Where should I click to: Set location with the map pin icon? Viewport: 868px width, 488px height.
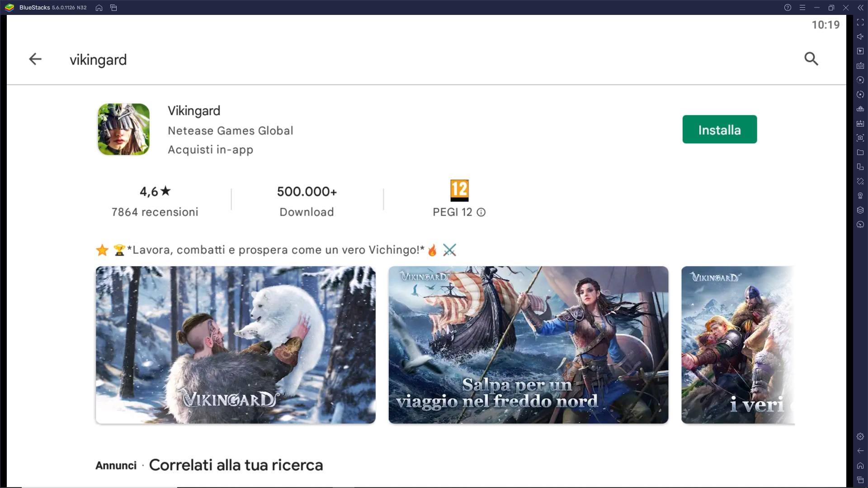click(860, 196)
